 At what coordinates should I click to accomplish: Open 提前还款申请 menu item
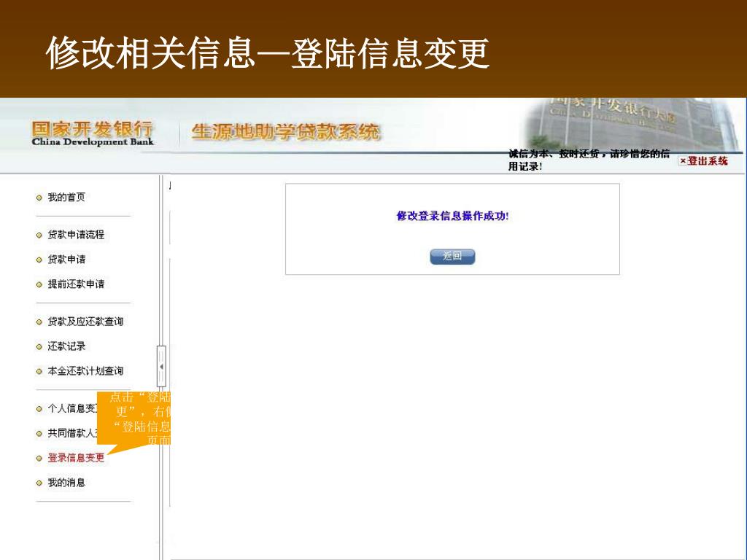[x=76, y=284]
